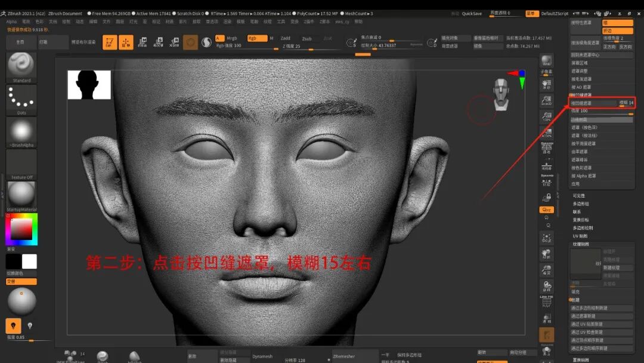Screen dimensions: 644x363
Task: Click the 模糊 14 slider
Action: 626,103
